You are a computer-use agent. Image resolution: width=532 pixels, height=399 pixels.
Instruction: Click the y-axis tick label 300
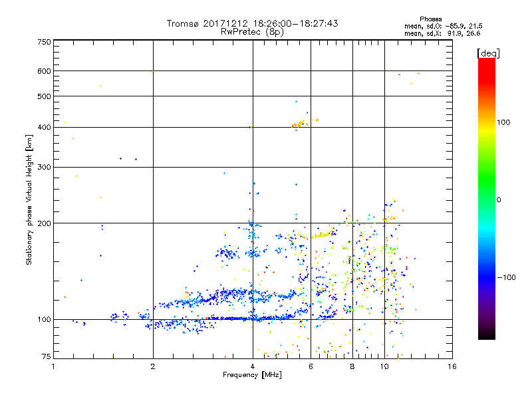tap(44, 168)
